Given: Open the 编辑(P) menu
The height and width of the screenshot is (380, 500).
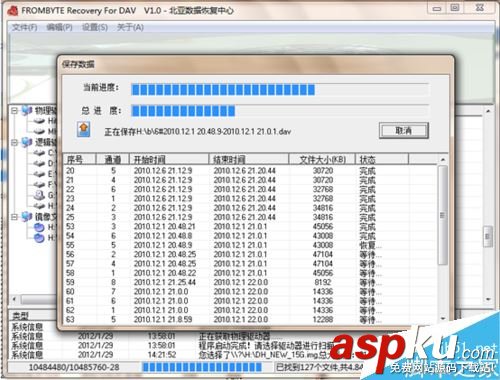Looking at the screenshot, I should point(59,27).
